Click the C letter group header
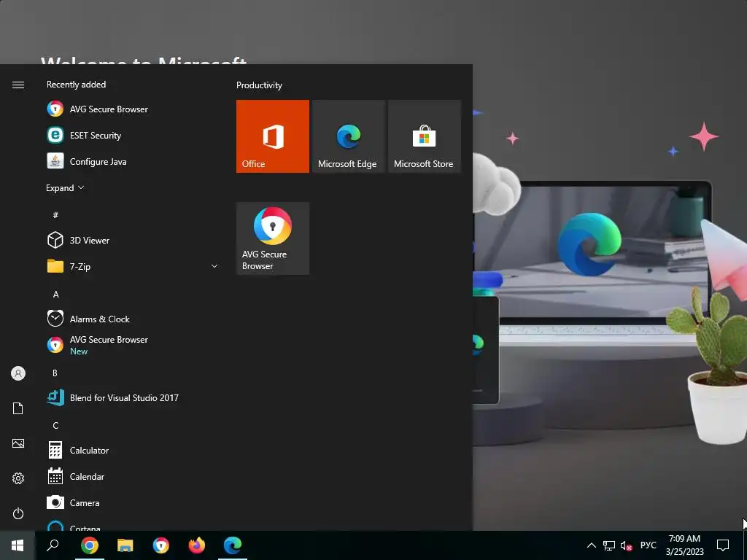 (x=55, y=425)
